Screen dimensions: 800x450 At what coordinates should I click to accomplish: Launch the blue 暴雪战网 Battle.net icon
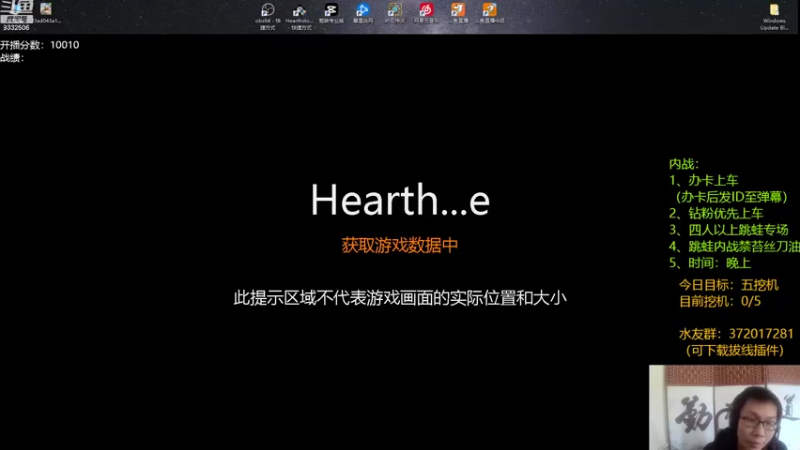pos(363,13)
